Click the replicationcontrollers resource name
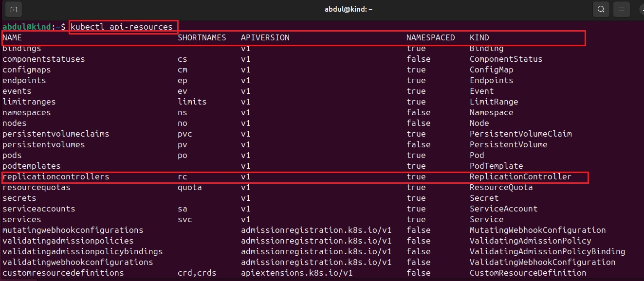 pyautogui.click(x=55, y=176)
